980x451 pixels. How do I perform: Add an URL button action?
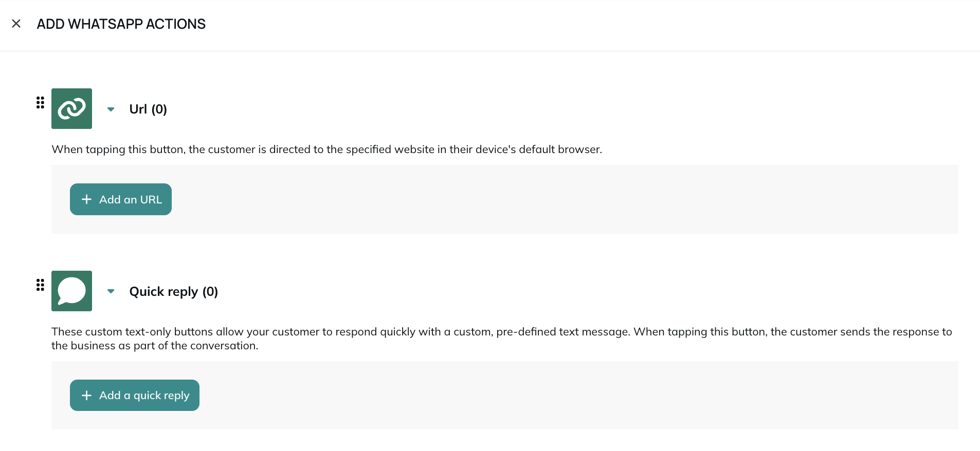pos(121,199)
